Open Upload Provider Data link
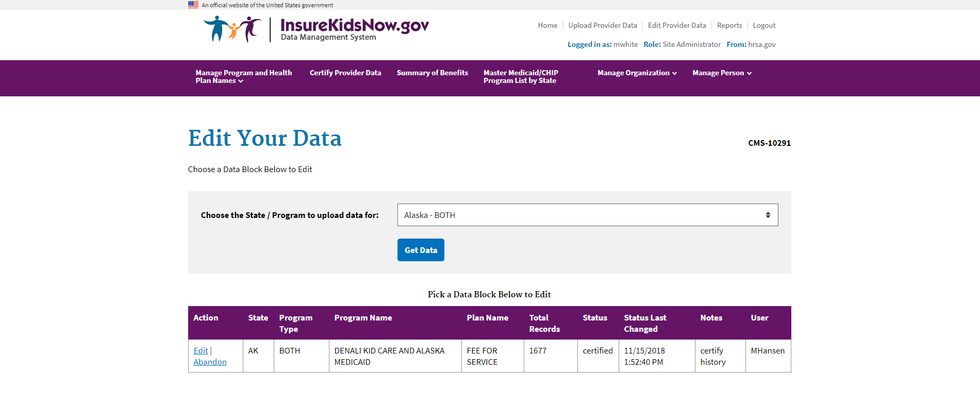980x405 pixels. click(602, 25)
